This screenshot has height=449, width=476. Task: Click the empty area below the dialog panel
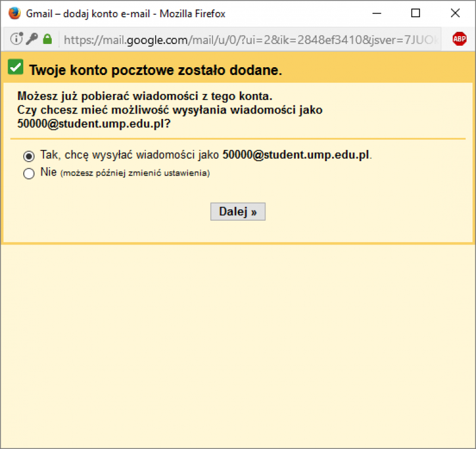[238, 345]
